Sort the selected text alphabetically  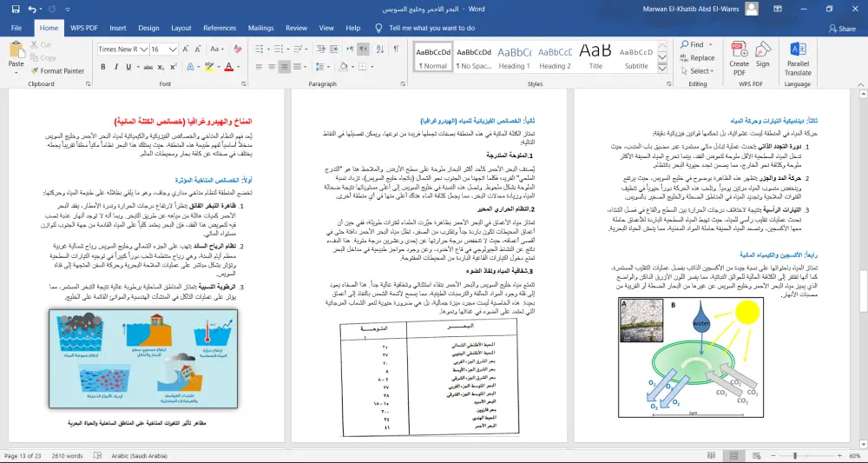tap(380, 50)
